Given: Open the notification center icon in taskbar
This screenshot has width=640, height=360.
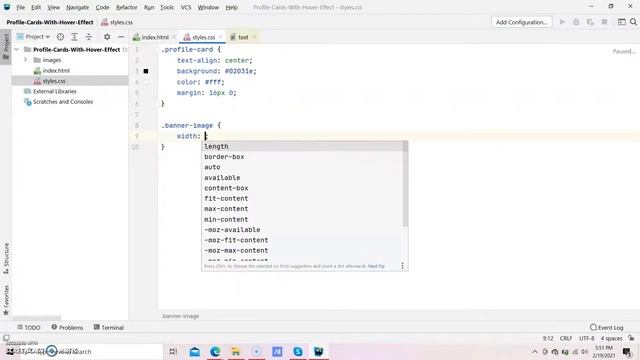Looking at the screenshot, I should 627,351.
